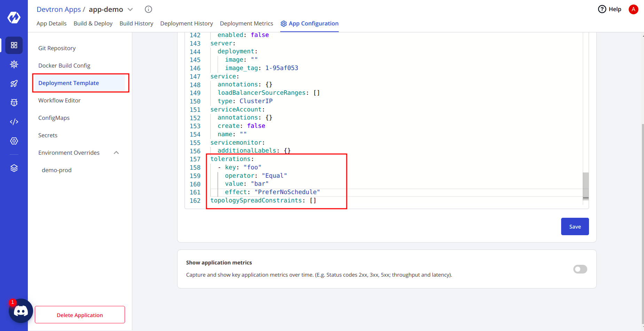Click the 'image_tag: 1-95af053' line
This screenshot has width=644, height=331.
point(261,68)
